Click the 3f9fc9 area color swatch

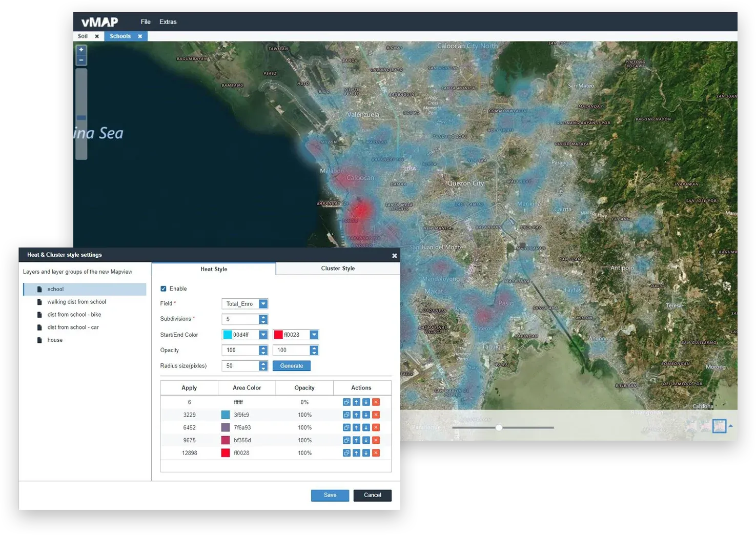click(x=226, y=415)
